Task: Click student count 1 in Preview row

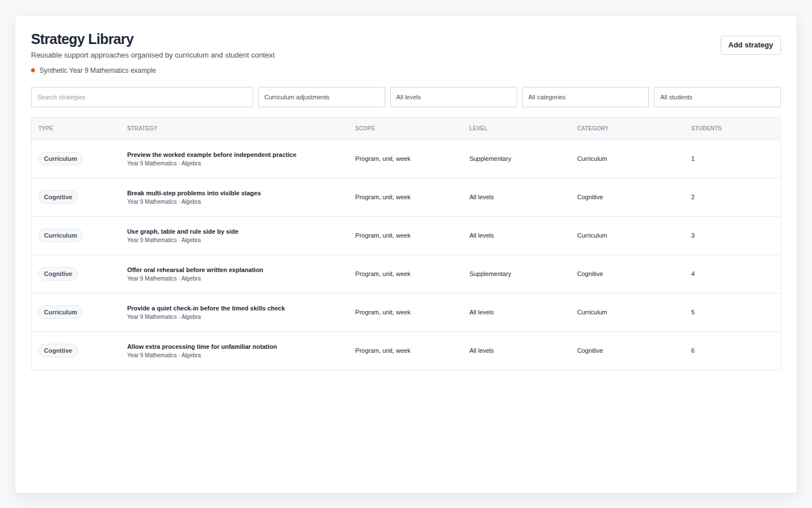Action: click(693, 159)
